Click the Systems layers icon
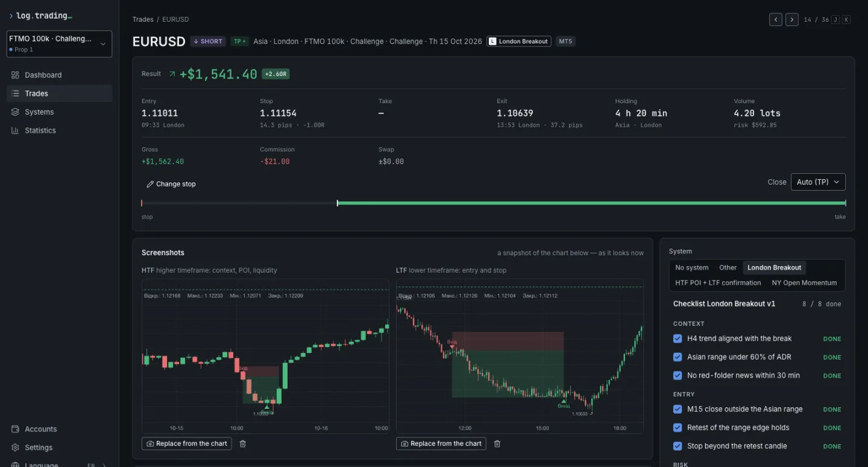 15,112
